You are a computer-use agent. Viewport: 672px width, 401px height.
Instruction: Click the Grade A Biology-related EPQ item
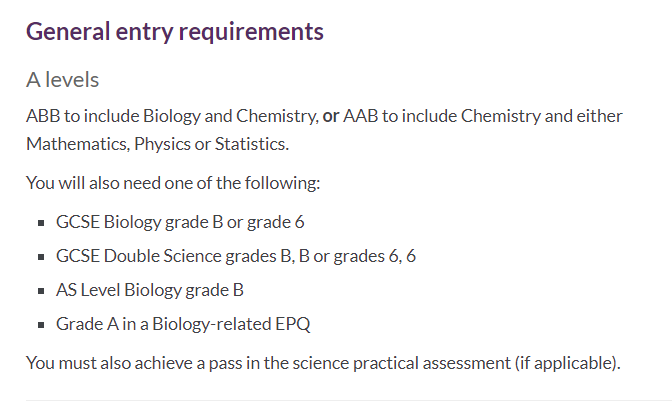pos(183,324)
